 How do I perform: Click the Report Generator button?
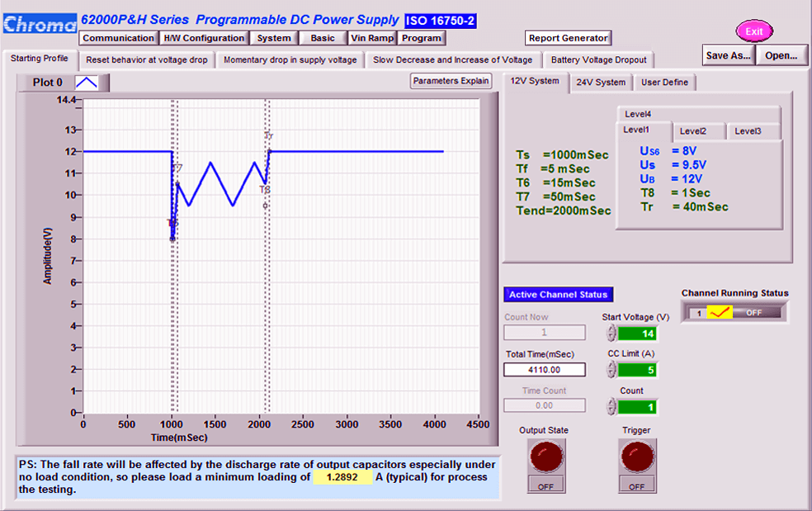[568, 38]
